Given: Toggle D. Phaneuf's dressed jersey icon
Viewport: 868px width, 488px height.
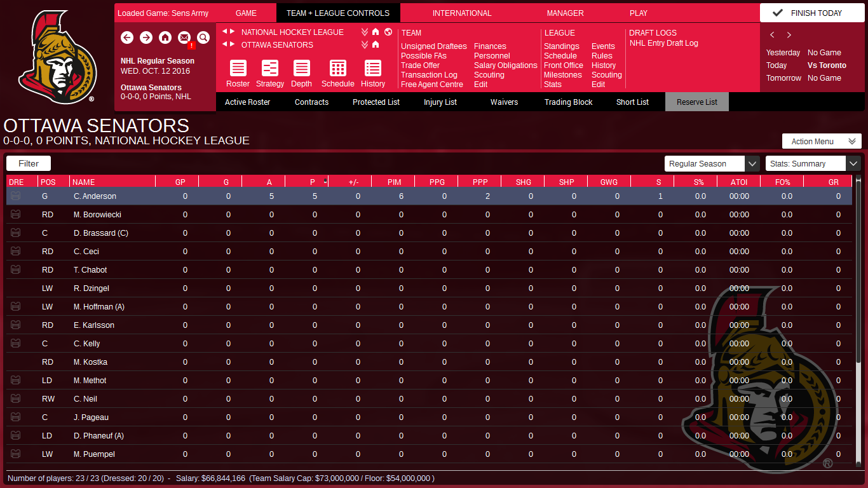Looking at the screenshot, I should coord(15,435).
